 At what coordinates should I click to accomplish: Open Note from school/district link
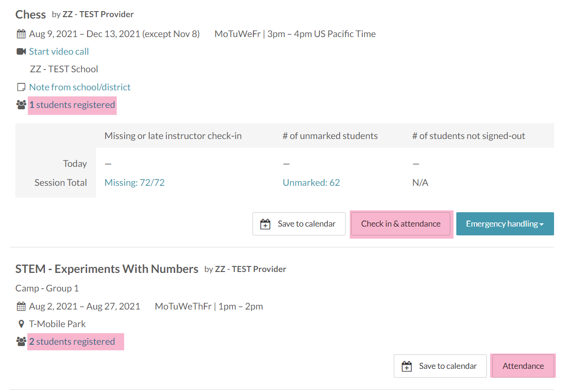coord(80,87)
